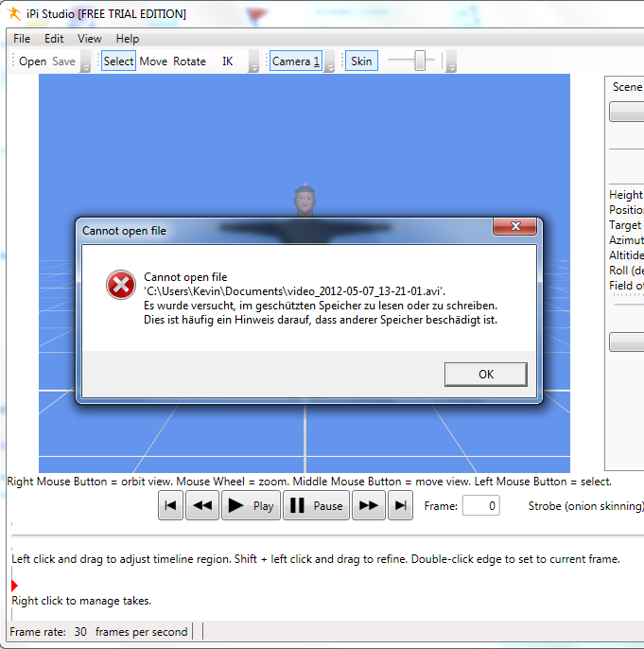
Task: Jump to the first frame
Action: [x=170, y=505]
